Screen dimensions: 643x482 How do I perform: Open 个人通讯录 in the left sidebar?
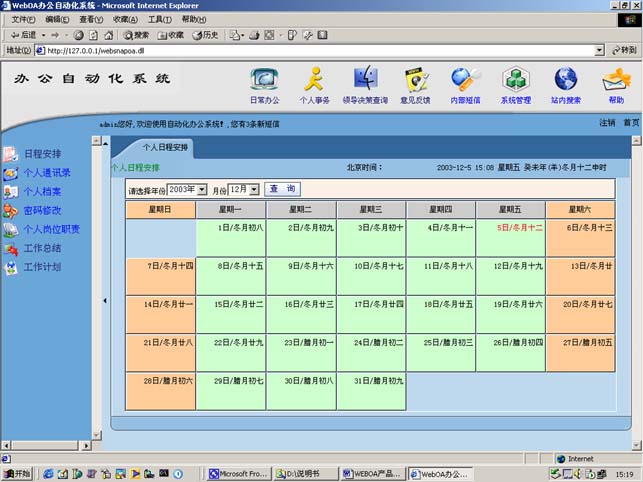47,173
